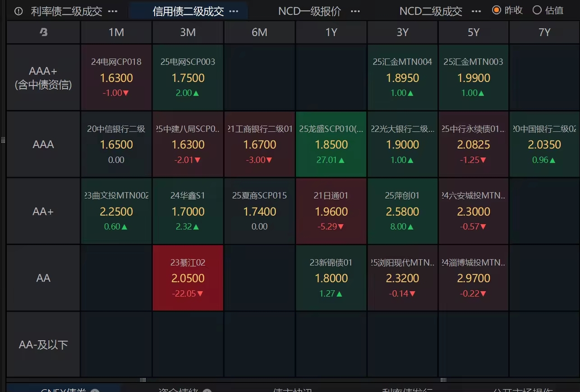The height and width of the screenshot is (392, 580).
Task: Click the 1Y tenor column header
Action: (x=331, y=32)
